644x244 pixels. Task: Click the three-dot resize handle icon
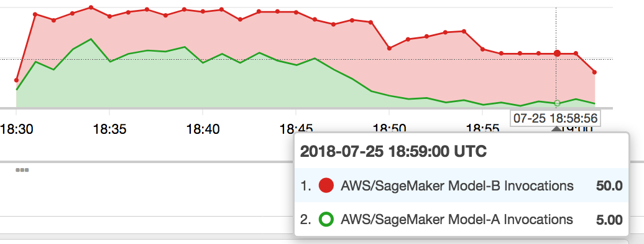coord(22,170)
